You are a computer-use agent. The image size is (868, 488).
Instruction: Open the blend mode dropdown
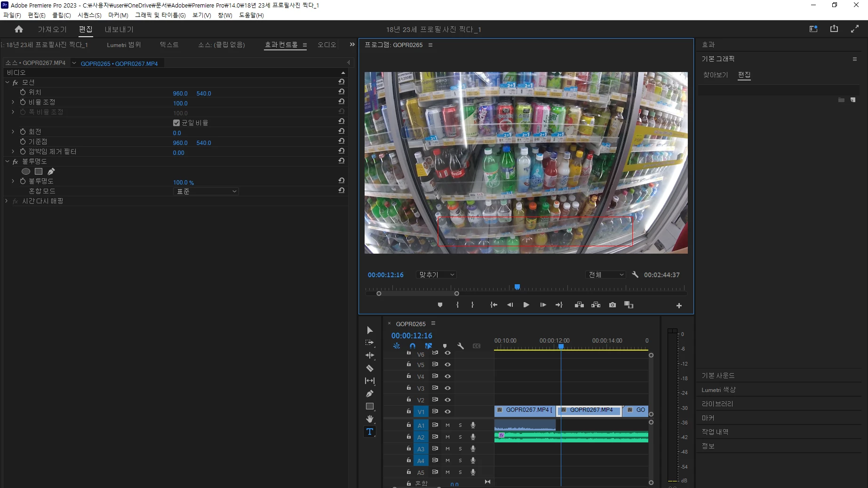point(206,192)
